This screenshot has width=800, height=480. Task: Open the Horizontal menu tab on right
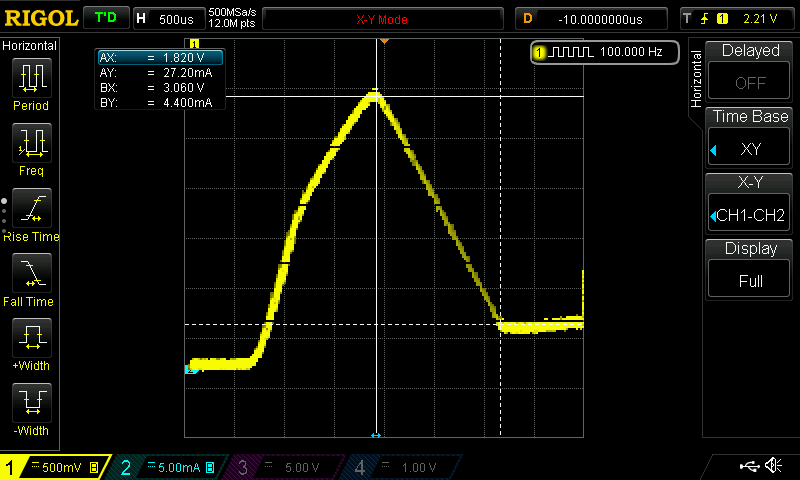click(696, 82)
